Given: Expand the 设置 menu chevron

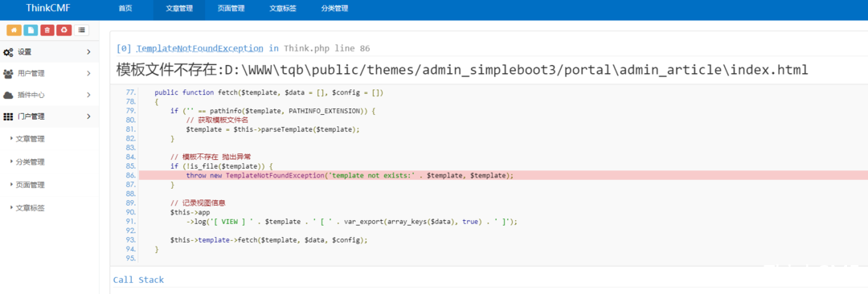Looking at the screenshot, I should (88, 52).
